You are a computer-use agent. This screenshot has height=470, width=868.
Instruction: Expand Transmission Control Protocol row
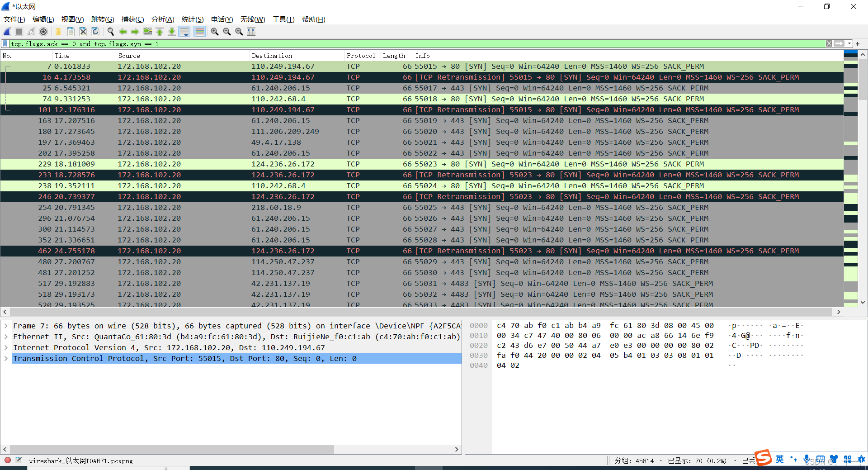[6, 359]
